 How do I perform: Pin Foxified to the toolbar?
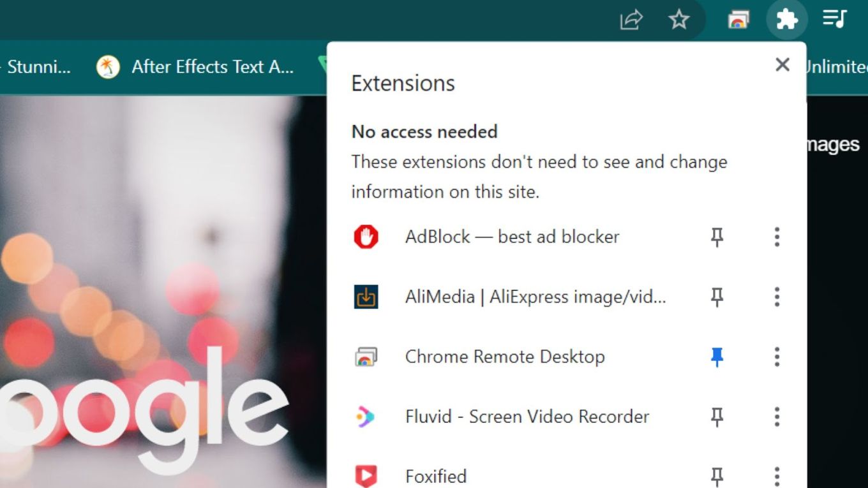717,476
